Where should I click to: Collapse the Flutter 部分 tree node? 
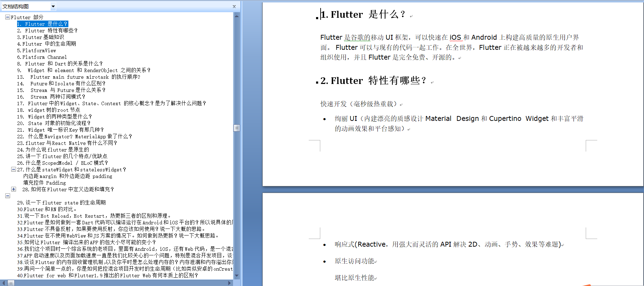(8, 17)
